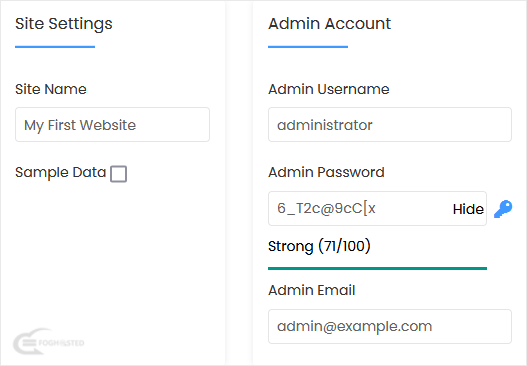Click the FogHosted cloud logo watermark
Image resolution: width=527 pixels, height=366 pixels.
(48, 342)
